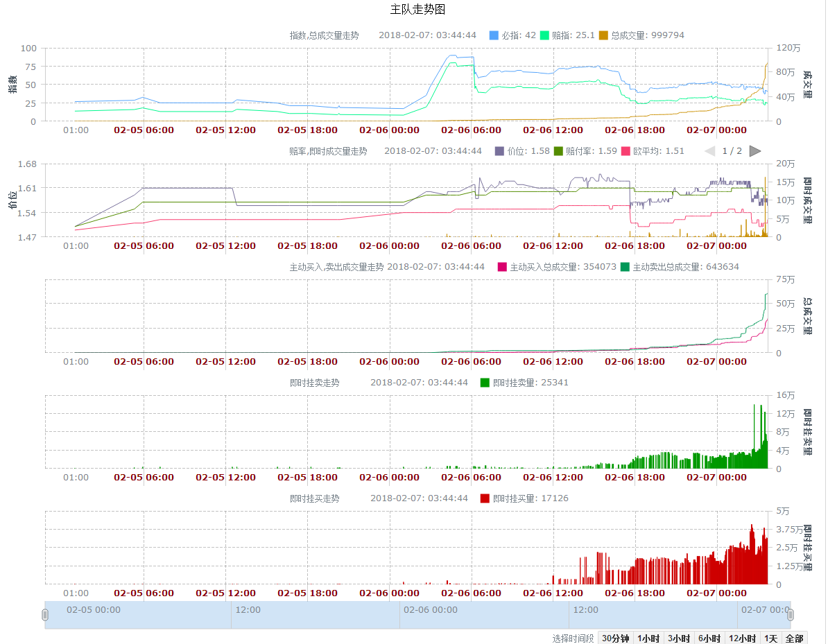Toggle the 主动买入总成交量 legend swatch
Screen dimensions: 828x644
pyautogui.click(x=502, y=267)
